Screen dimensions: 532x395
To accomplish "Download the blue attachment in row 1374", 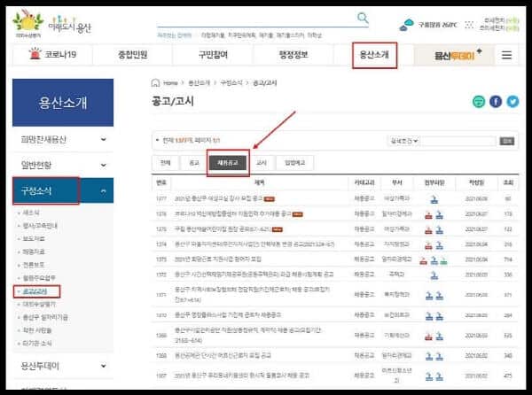I will 439,245.
